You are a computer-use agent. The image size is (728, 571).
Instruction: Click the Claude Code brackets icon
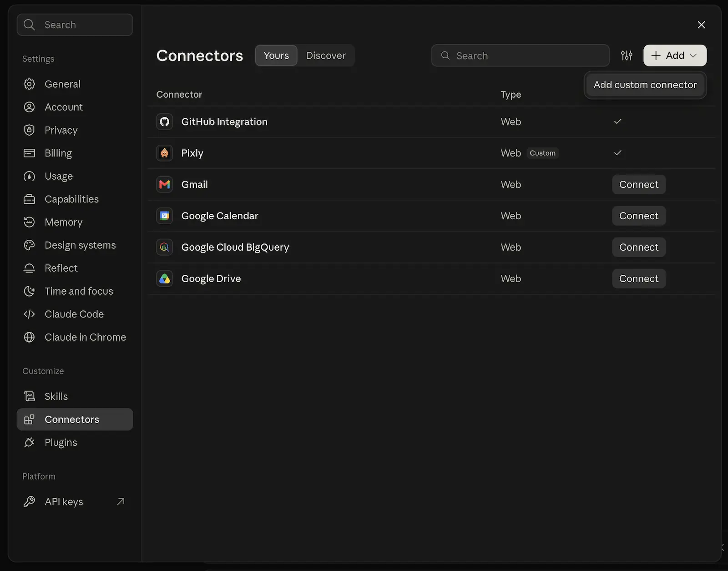[29, 314]
